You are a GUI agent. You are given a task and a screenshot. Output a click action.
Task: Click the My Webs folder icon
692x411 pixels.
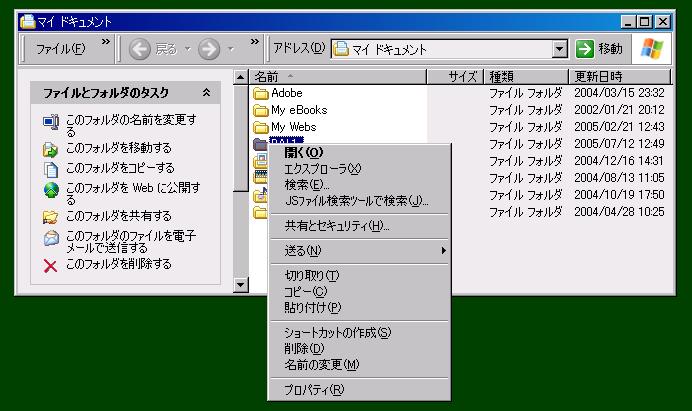(x=261, y=128)
